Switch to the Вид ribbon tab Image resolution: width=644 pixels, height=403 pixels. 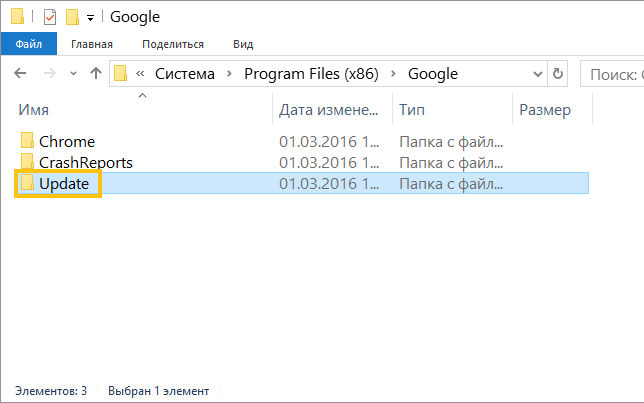[x=243, y=44]
